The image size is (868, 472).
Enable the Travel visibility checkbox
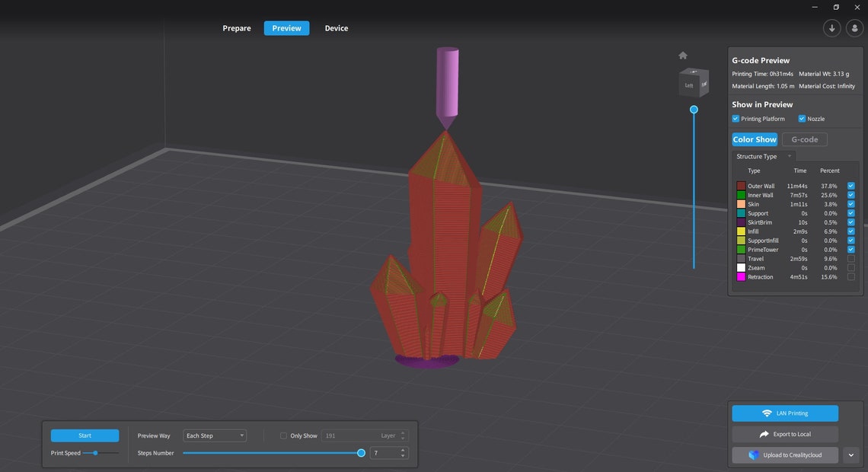coord(850,258)
